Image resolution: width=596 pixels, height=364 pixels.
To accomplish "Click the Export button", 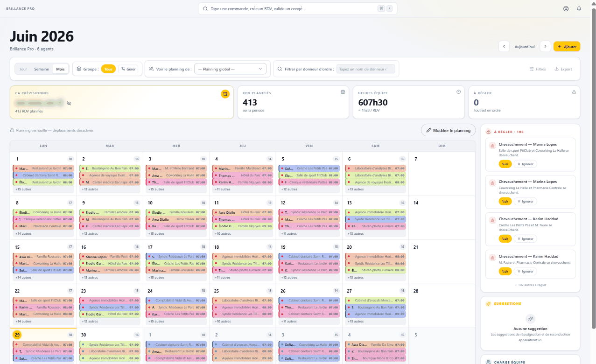I will pyautogui.click(x=563, y=69).
